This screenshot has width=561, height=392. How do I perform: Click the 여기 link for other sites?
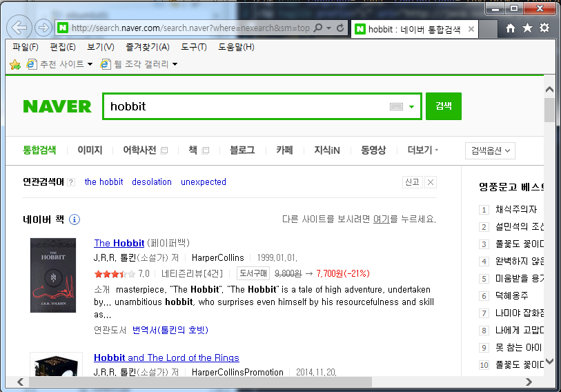point(382,219)
